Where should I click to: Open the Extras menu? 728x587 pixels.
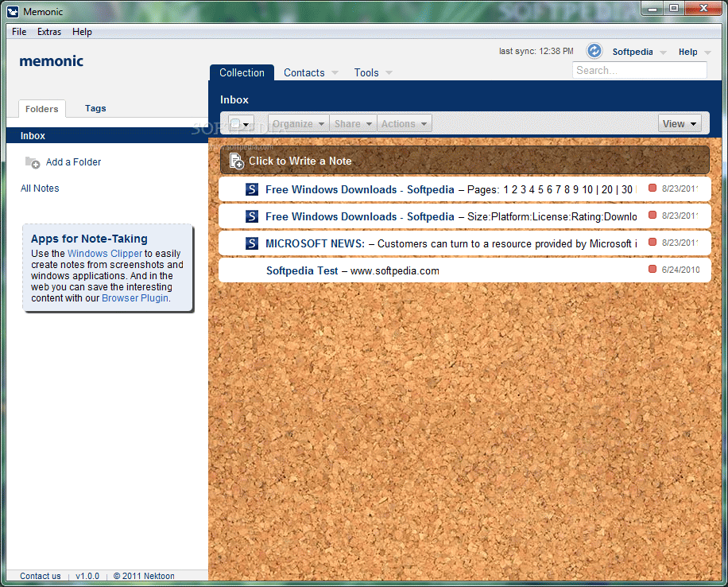point(49,32)
